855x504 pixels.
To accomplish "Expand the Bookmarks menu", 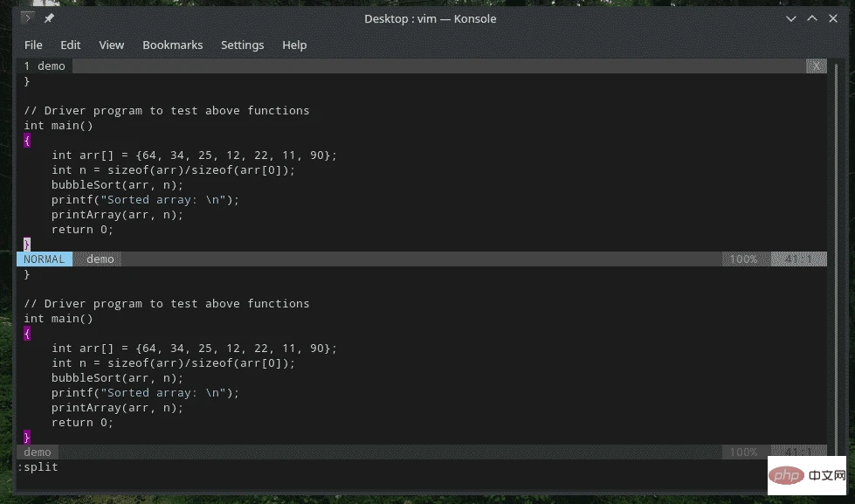I will pos(172,45).
